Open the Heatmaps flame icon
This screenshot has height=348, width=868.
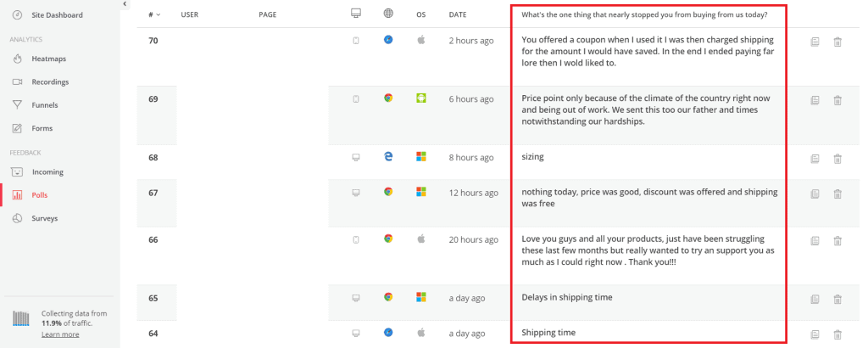(x=17, y=59)
